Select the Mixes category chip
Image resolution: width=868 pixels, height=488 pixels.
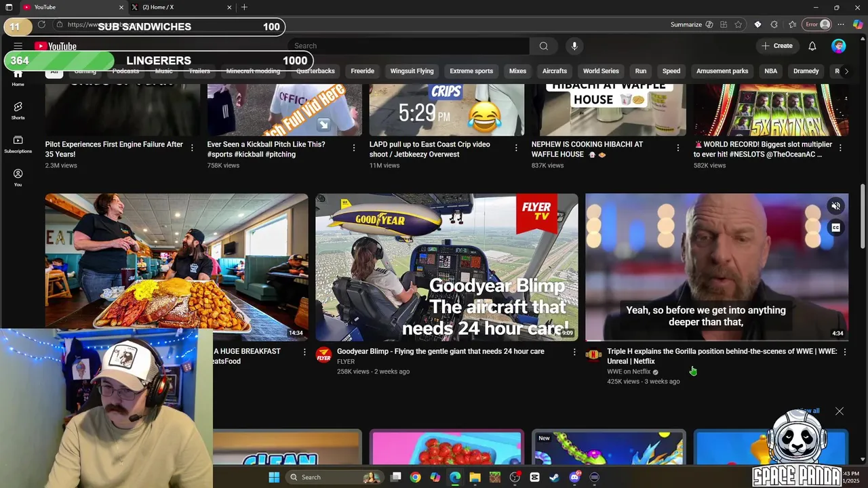pyautogui.click(x=517, y=71)
